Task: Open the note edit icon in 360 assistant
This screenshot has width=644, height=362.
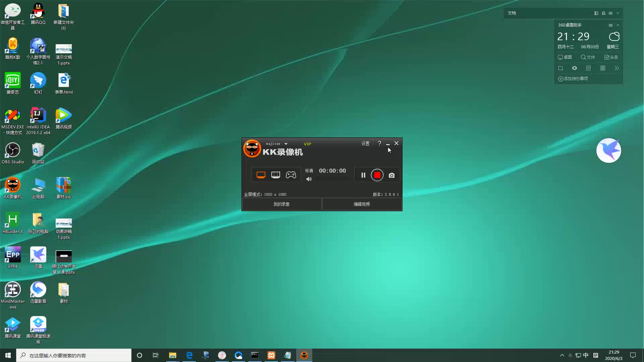Action: (x=589, y=68)
